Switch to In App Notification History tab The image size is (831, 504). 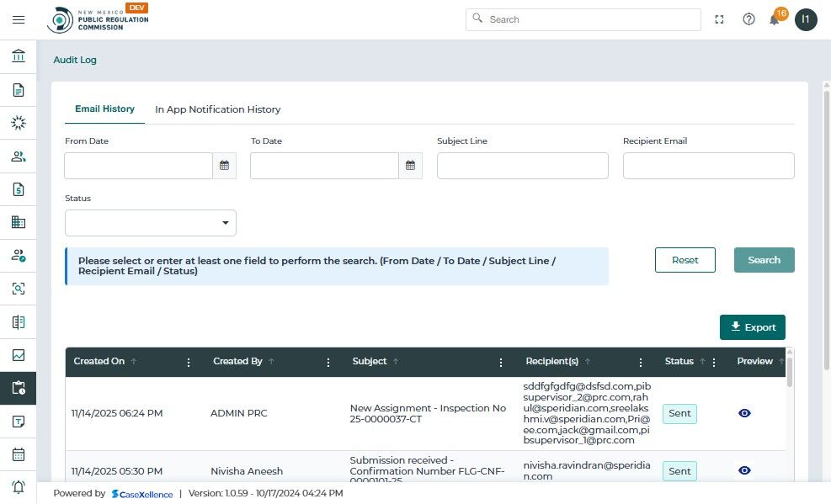(x=218, y=109)
